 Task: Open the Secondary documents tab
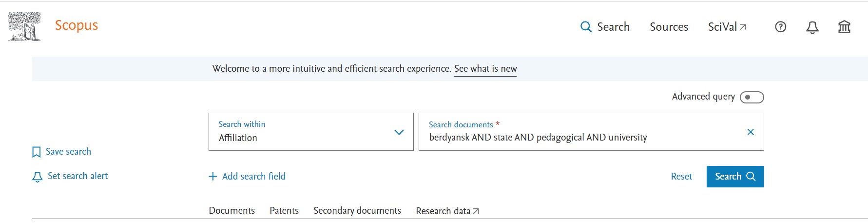357,210
